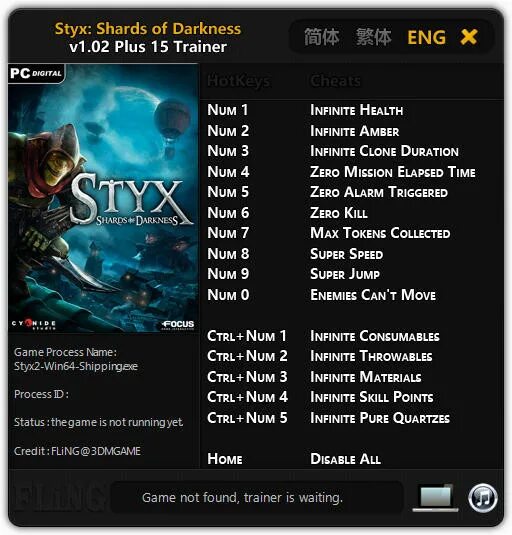
Task: Click the Styx game cover image
Action: [103, 198]
